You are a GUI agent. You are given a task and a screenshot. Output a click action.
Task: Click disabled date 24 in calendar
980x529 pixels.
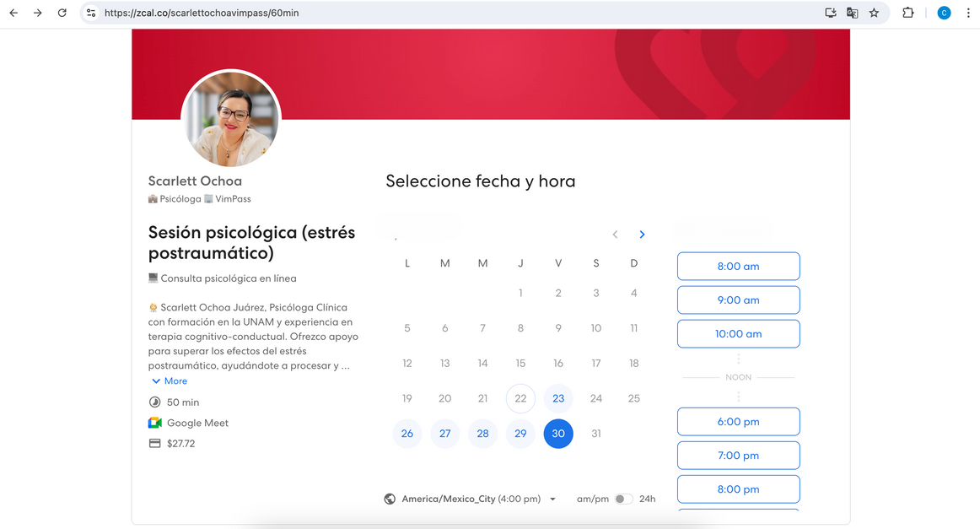coord(596,398)
